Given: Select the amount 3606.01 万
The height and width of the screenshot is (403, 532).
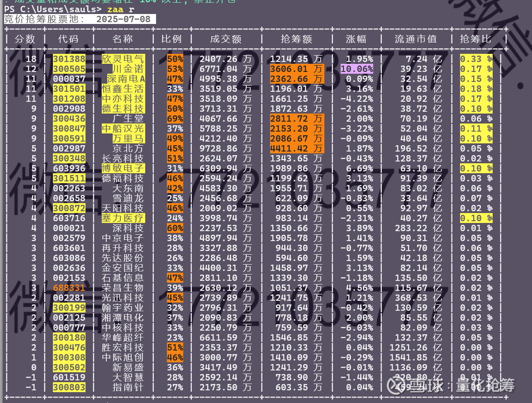Looking at the screenshot, I should [297, 69].
